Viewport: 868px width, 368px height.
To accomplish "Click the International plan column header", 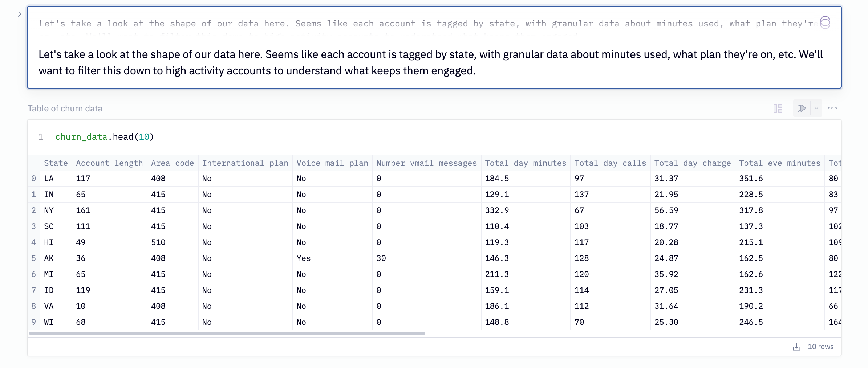I will point(245,163).
